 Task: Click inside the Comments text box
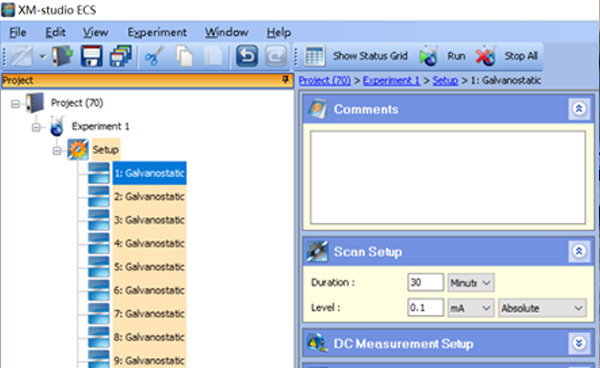tap(448, 177)
